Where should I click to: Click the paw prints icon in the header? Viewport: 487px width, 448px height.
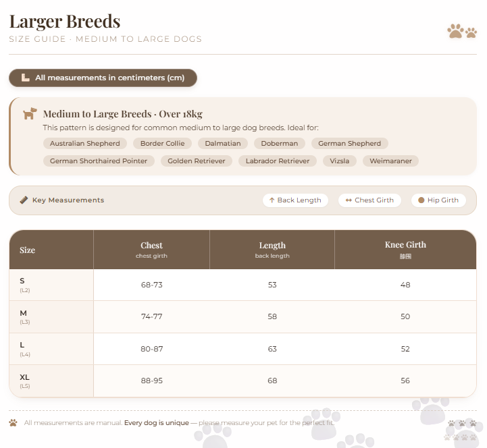[462, 31]
